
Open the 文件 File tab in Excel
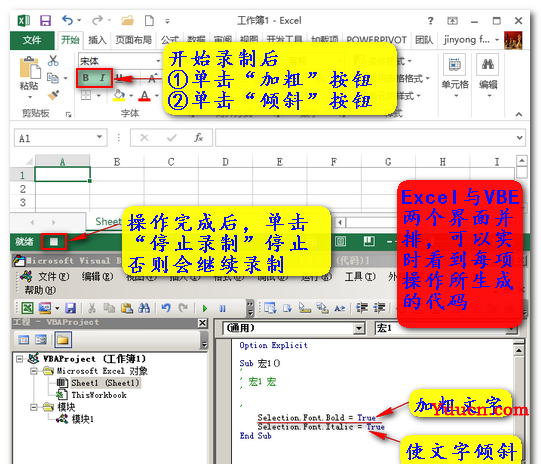pyautogui.click(x=32, y=40)
